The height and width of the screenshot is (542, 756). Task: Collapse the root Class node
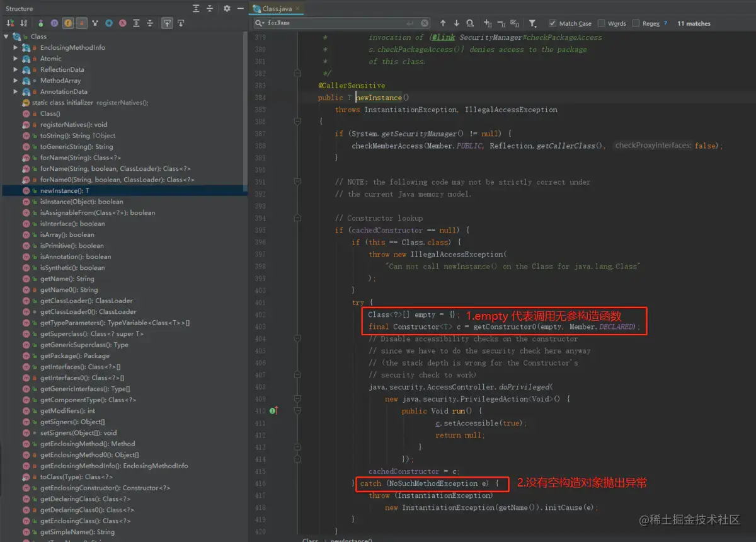[6, 37]
